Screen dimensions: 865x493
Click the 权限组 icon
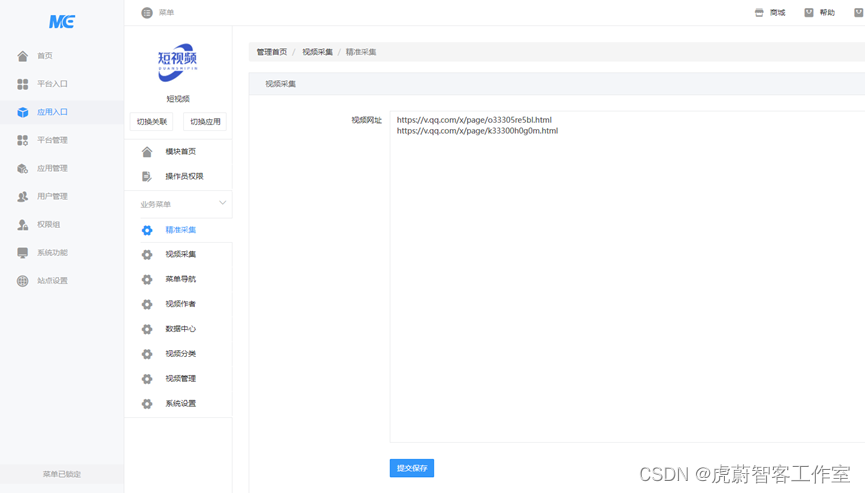click(23, 224)
